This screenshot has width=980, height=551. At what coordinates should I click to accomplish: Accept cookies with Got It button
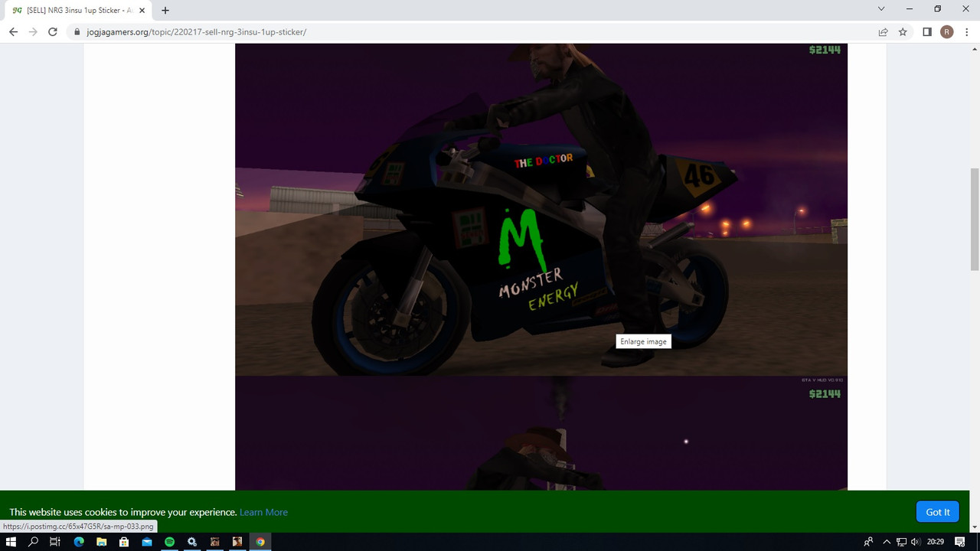[938, 512]
